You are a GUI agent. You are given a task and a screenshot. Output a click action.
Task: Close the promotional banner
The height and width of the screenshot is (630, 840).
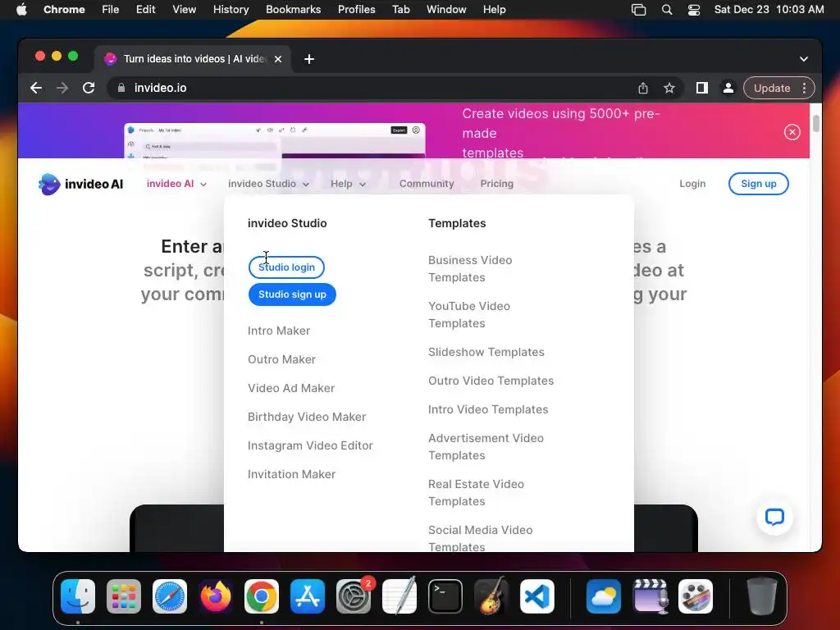tap(792, 132)
